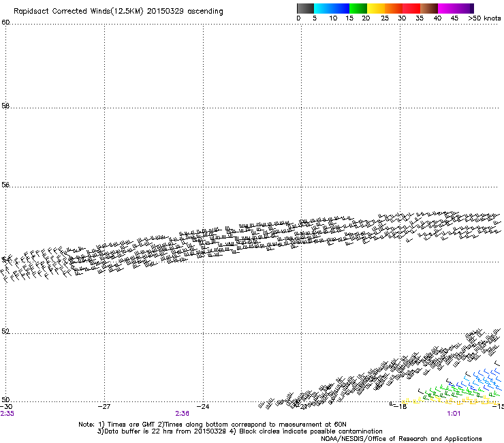Select the orange 25-30 knots color segment

coord(394,8)
